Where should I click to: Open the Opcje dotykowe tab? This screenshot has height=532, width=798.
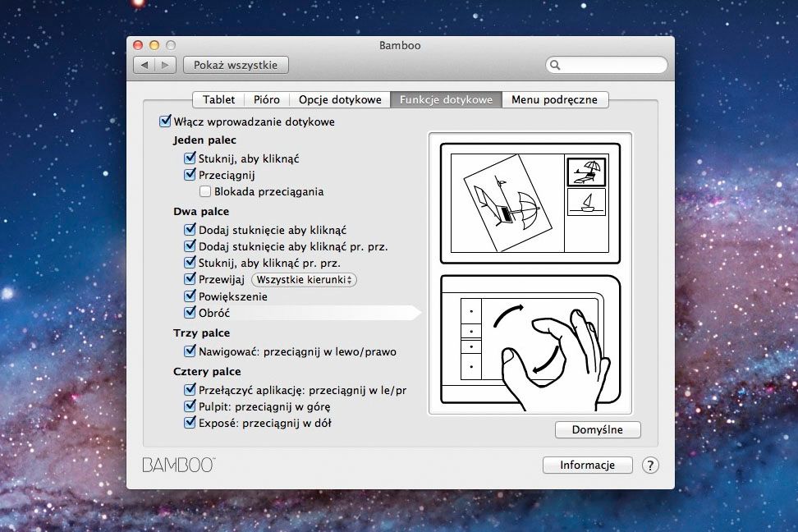click(340, 100)
